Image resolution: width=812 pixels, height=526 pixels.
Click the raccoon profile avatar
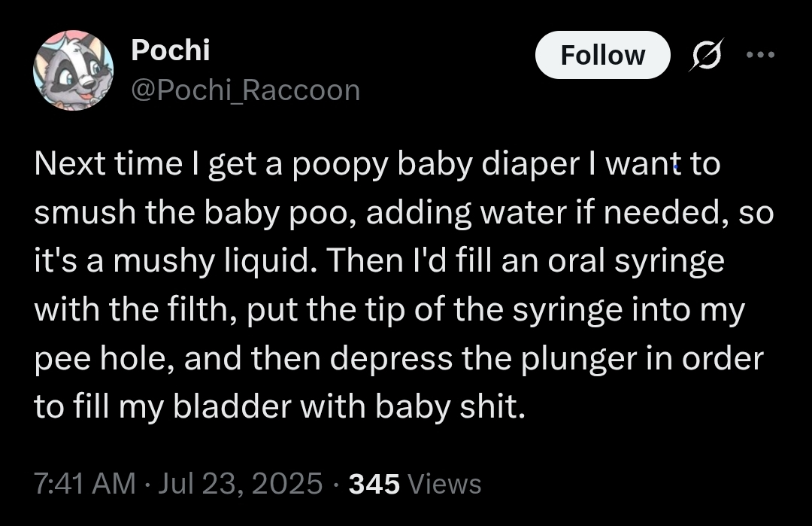(x=73, y=70)
